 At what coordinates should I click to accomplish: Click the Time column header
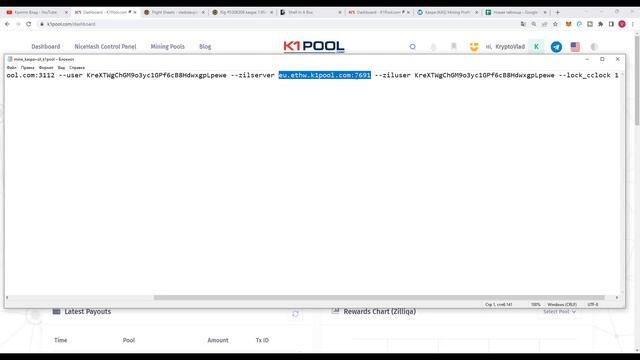click(60, 340)
